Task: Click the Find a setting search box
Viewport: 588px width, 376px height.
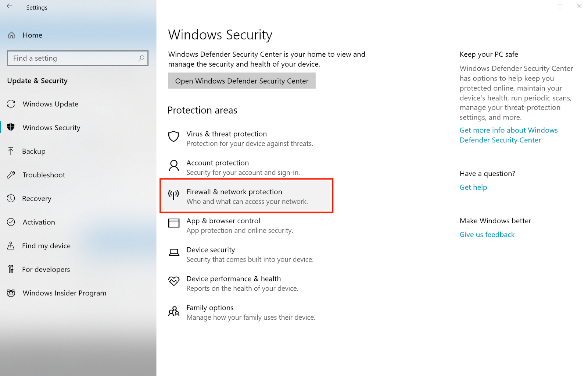Action: 78,58
